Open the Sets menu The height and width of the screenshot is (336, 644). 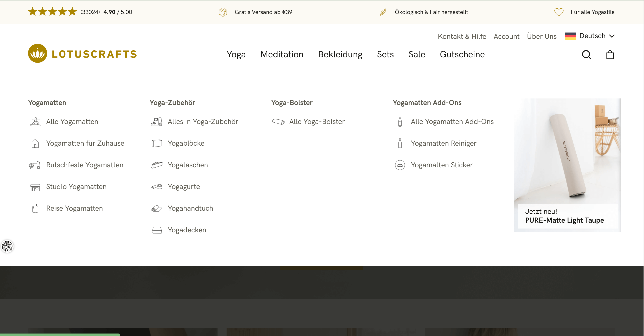pyautogui.click(x=385, y=54)
